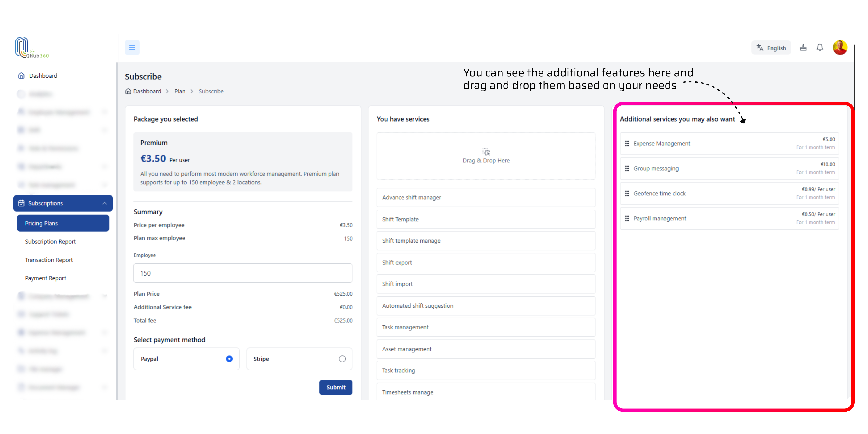
Task: Select Task management service
Action: (x=486, y=327)
